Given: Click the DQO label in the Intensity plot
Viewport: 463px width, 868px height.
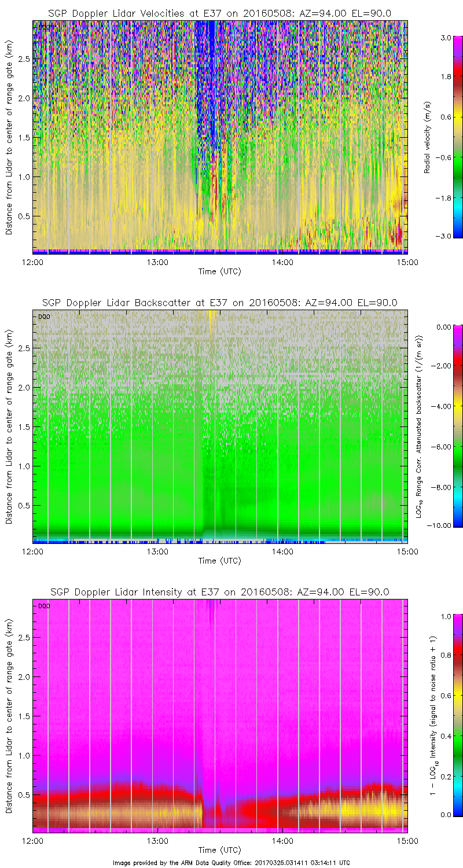Looking at the screenshot, I should coord(43,606).
